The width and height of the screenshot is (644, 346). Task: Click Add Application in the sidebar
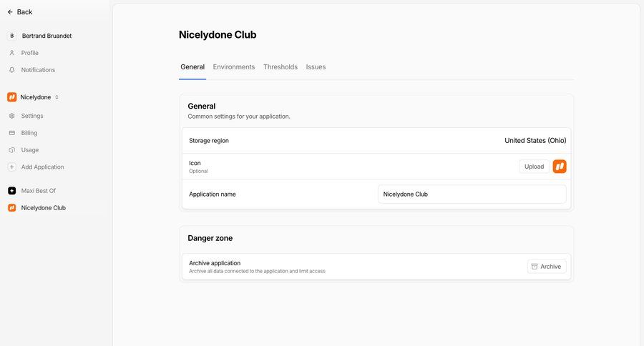(x=43, y=167)
